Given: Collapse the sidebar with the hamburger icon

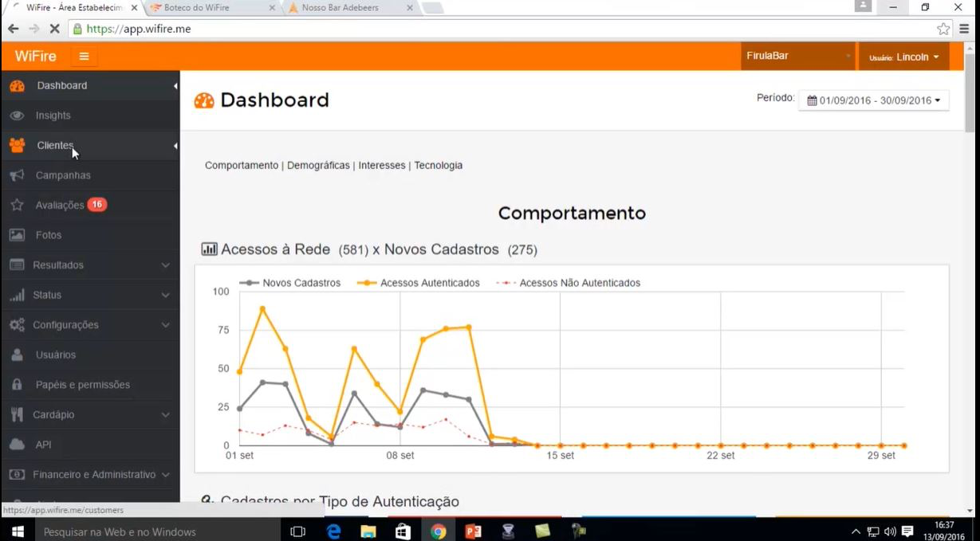Looking at the screenshot, I should pos(84,56).
